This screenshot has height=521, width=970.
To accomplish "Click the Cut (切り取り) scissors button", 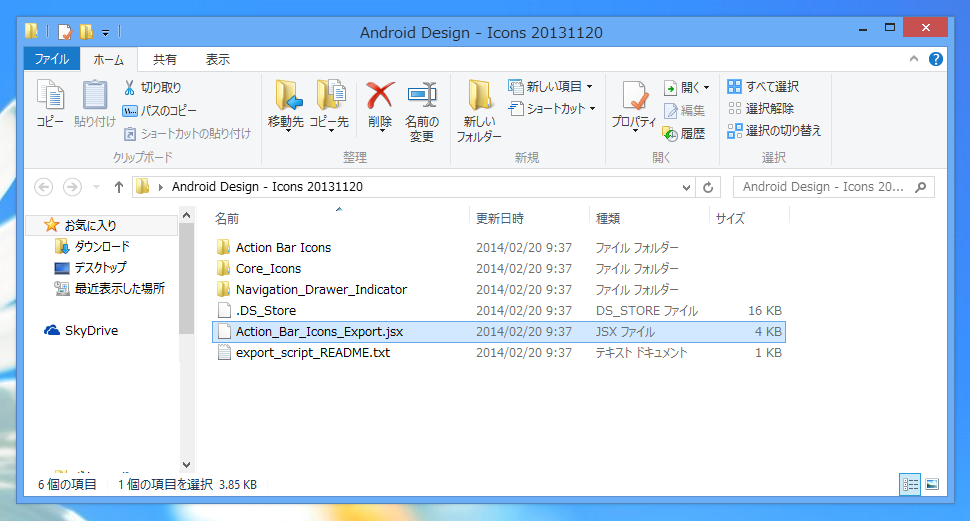I will tap(152, 87).
